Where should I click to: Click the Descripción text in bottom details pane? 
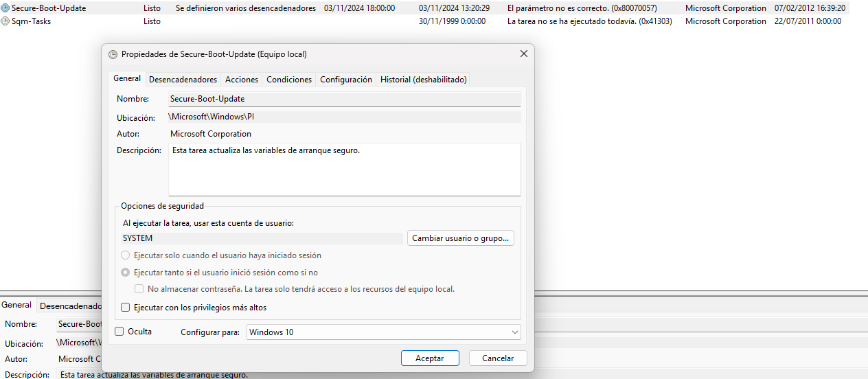click(154, 375)
